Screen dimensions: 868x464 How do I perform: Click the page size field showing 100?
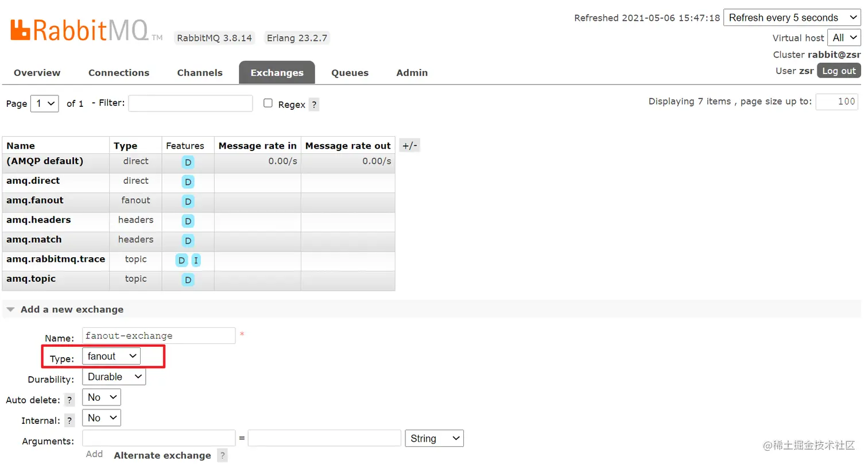coord(836,102)
